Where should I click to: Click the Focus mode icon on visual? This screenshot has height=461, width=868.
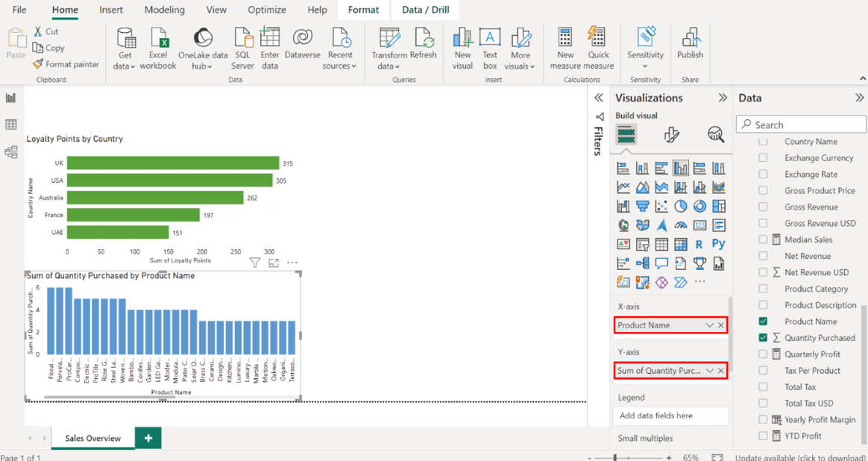274,263
